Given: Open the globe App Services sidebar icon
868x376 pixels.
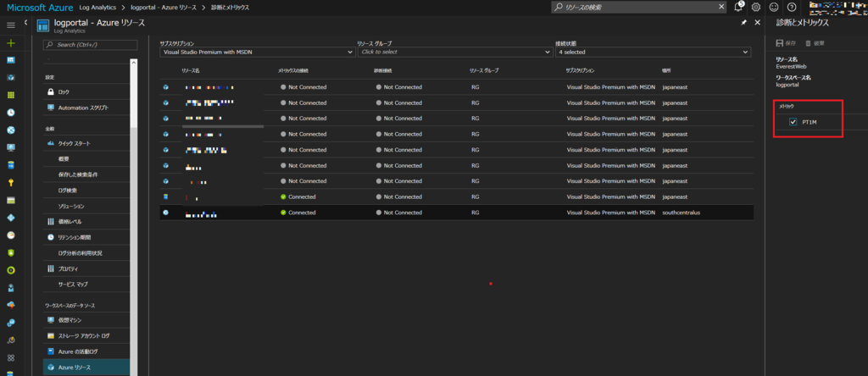Looking at the screenshot, I should click(x=10, y=130).
